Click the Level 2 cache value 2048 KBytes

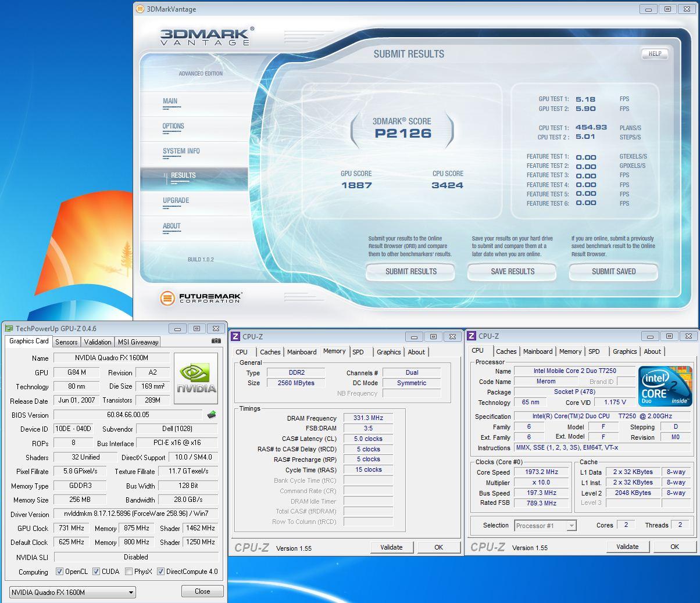coord(632,493)
